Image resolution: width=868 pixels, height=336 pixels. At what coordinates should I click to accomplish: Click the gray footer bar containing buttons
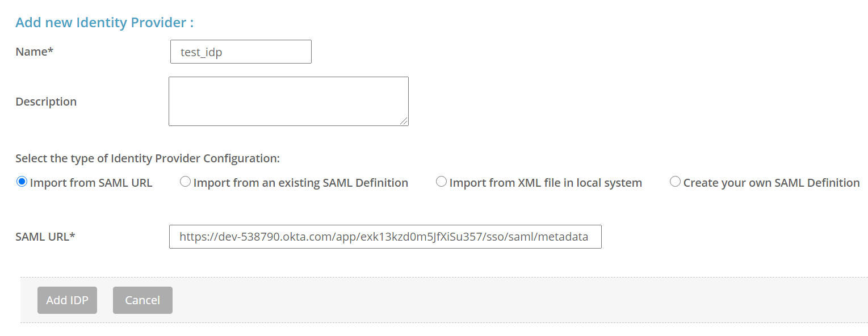(454, 300)
